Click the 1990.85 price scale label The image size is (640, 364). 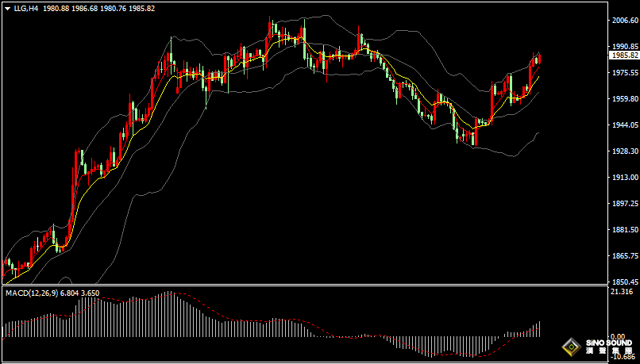pos(624,47)
